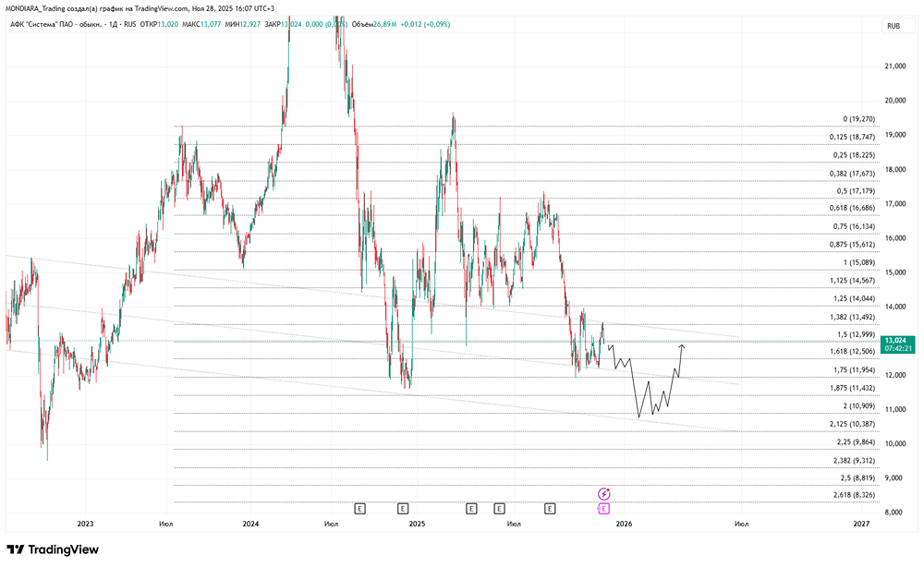The image size is (924, 567).
Task: Click 15,000 on the price axis
Action: click(895, 272)
